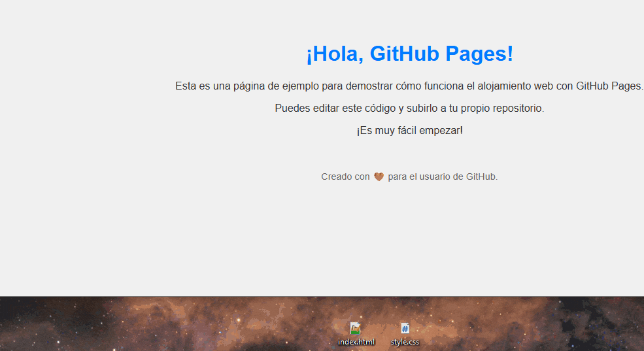Click the line 'Puedes editar este código'
This screenshot has width=644, height=351.
409,109
